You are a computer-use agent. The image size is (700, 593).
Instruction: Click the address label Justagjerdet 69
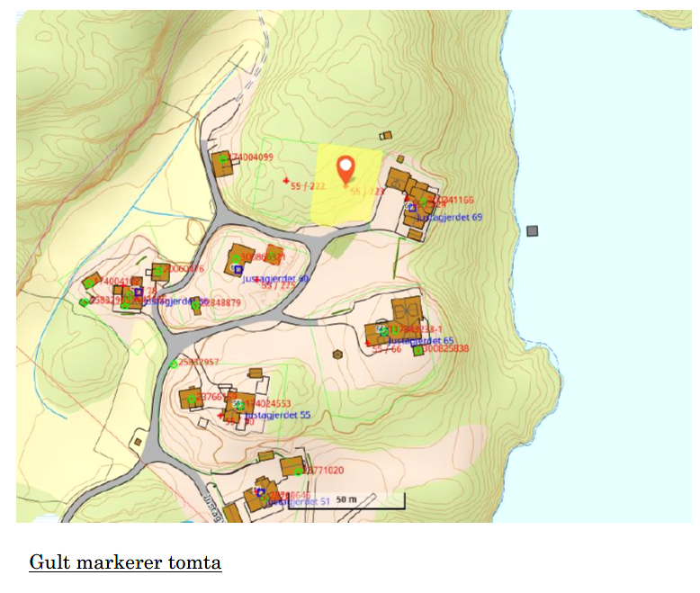click(x=450, y=218)
